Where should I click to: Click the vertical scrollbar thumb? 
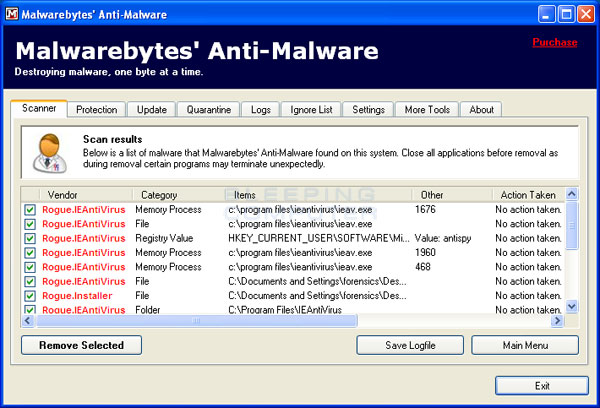coord(572,226)
